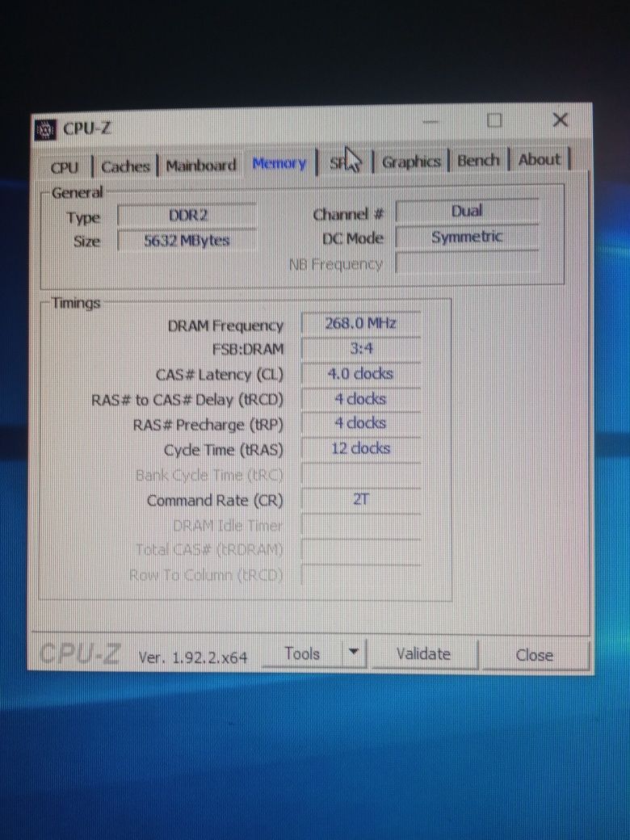The height and width of the screenshot is (840, 630).
Task: Click the empty DRAM Idle Timer field
Action: (x=361, y=526)
